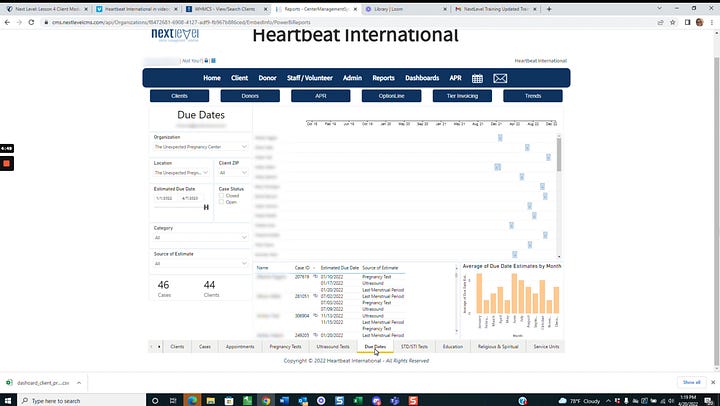
Task: Bookmark page with star icon
Action: tap(673, 22)
